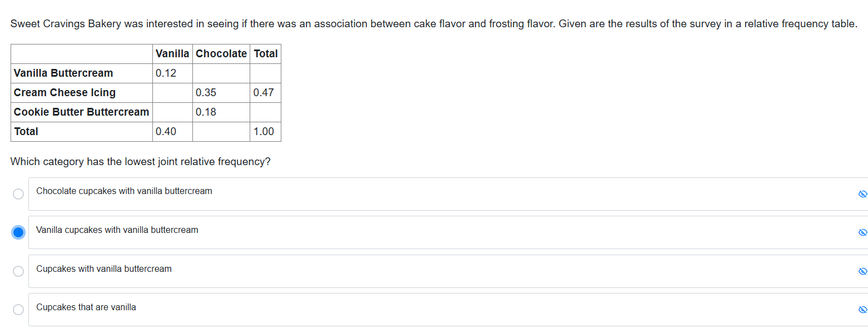The image size is (868, 333).
Task: Click the 'Vanilla Buttercream' row label
Action: click(x=63, y=73)
